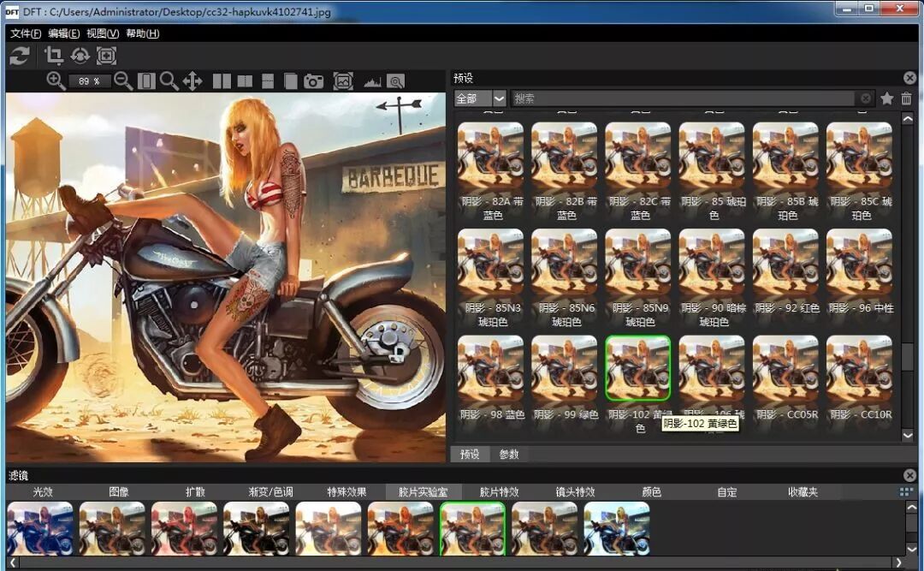
Task: Zoom out with the minus magnifier
Action: click(123, 80)
